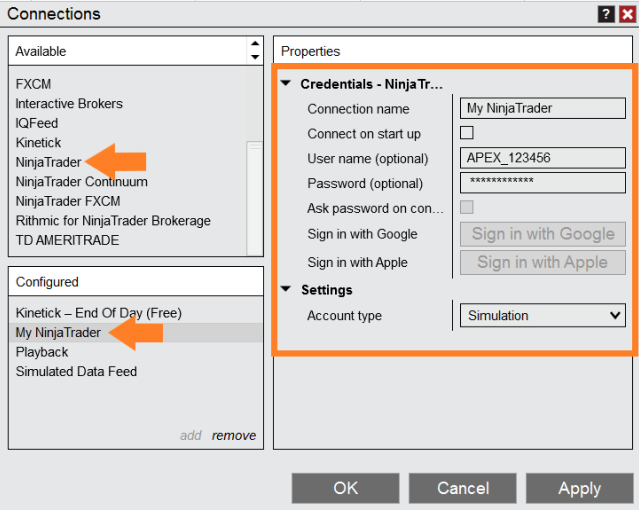
Task: Click the Available list scrollbar thumb
Action: click(x=255, y=198)
